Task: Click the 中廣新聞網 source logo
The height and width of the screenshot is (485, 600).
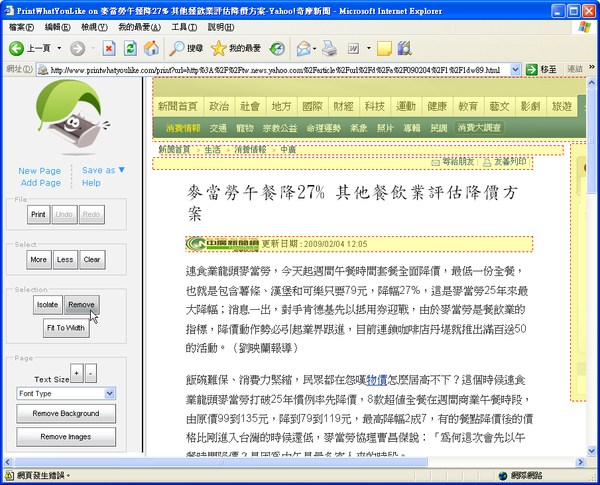Action: pyautogui.click(x=222, y=244)
